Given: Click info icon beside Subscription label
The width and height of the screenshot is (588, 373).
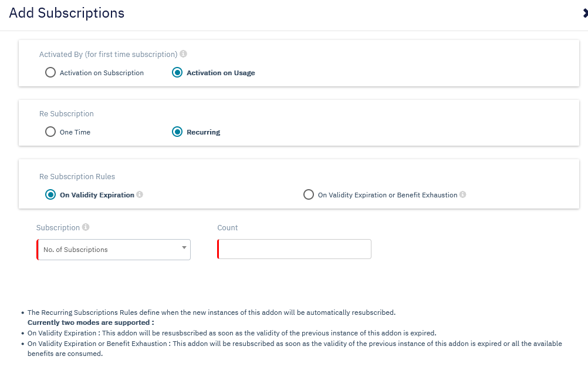Looking at the screenshot, I should (86, 227).
